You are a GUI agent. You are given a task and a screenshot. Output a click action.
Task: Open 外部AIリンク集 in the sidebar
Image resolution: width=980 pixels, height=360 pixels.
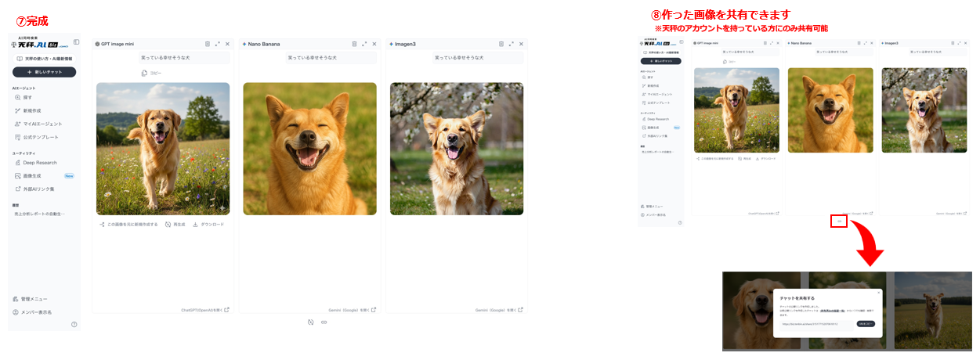click(x=38, y=189)
